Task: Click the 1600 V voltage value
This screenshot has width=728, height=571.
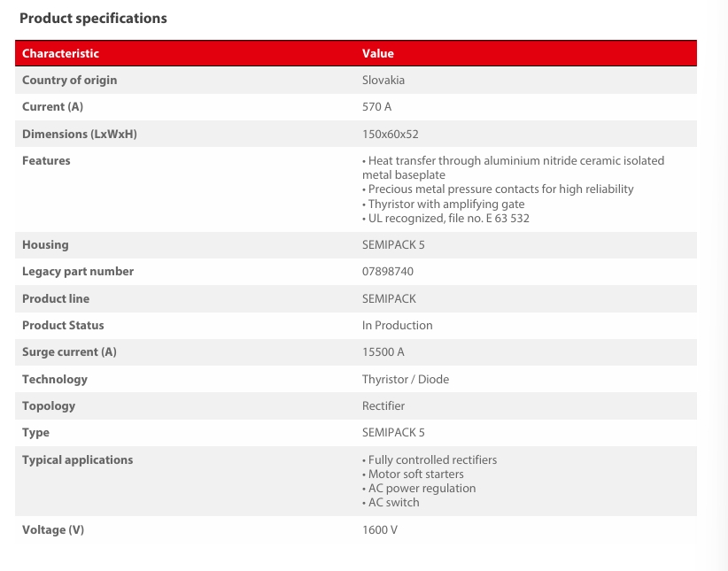Action: (380, 529)
